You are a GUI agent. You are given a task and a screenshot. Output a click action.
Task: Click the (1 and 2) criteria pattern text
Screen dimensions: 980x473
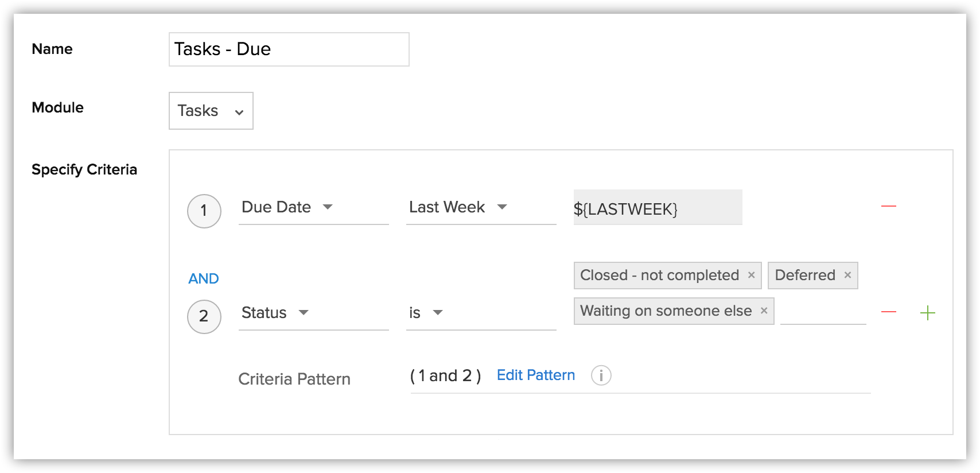(445, 375)
